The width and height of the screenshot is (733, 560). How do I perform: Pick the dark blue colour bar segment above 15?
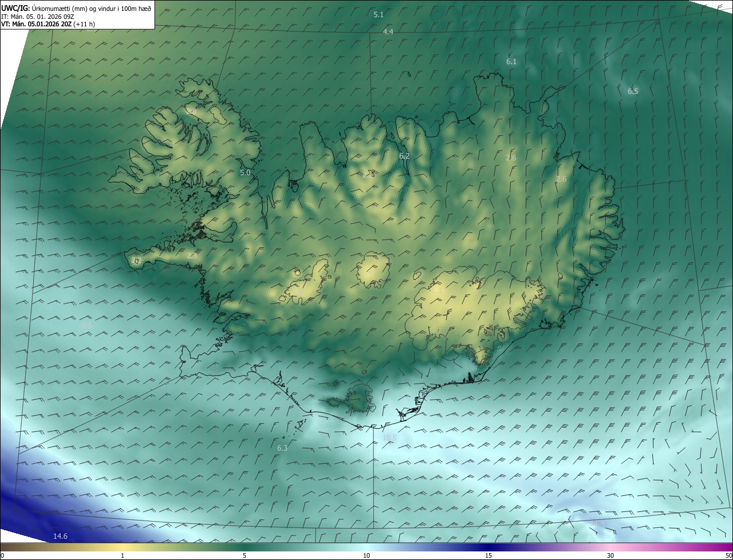tap(488, 547)
